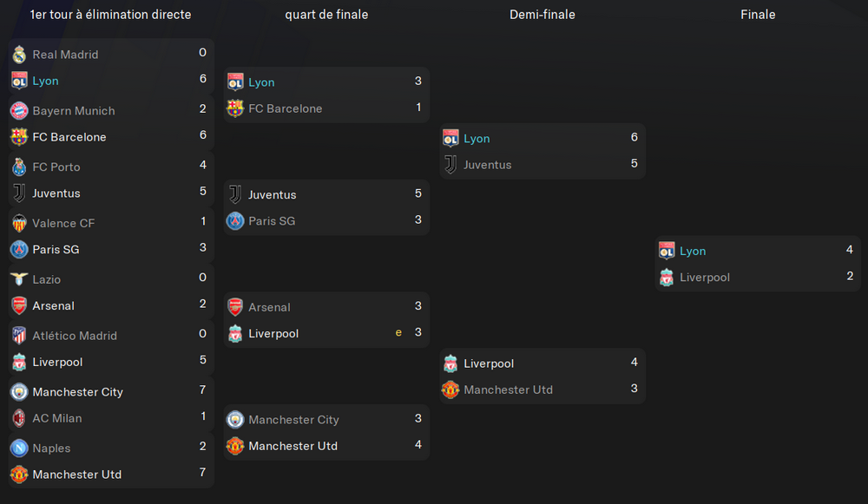Click the quart de finale heading

point(326,15)
